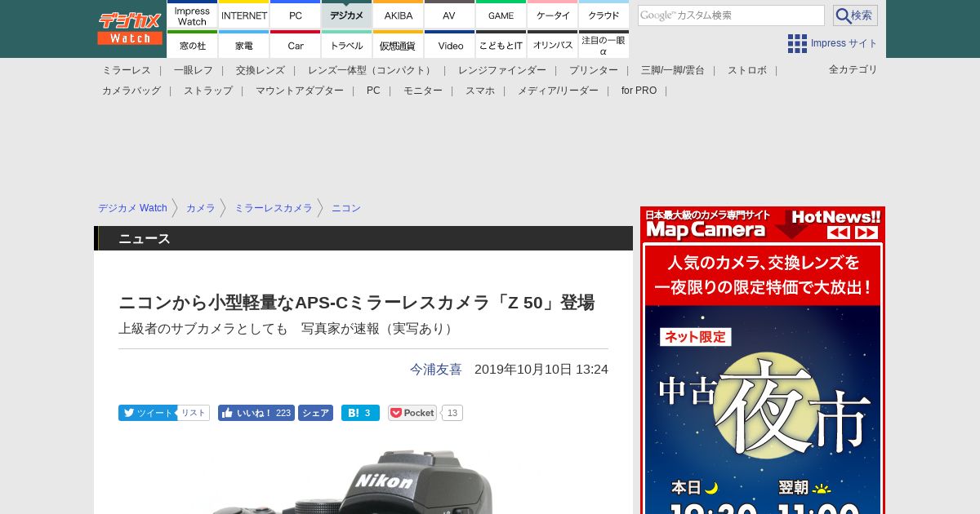Go to the for PRO category

pyautogui.click(x=639, y=91)
